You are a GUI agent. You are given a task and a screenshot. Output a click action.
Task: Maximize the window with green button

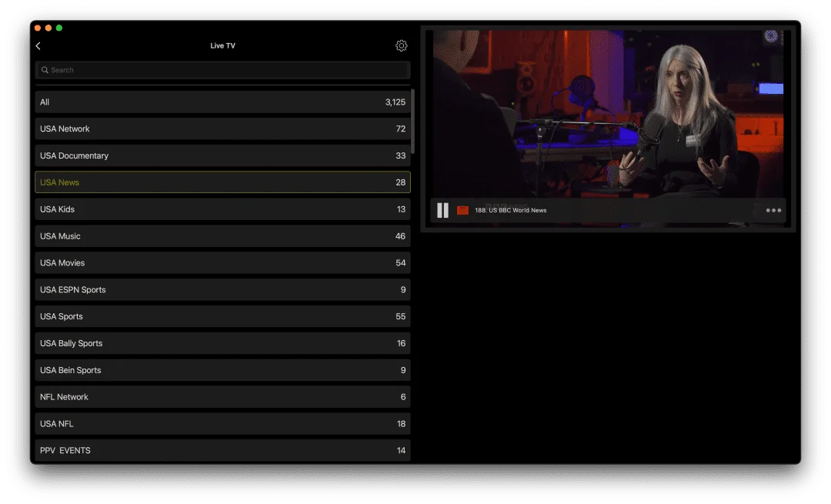(x=59, y=28)
